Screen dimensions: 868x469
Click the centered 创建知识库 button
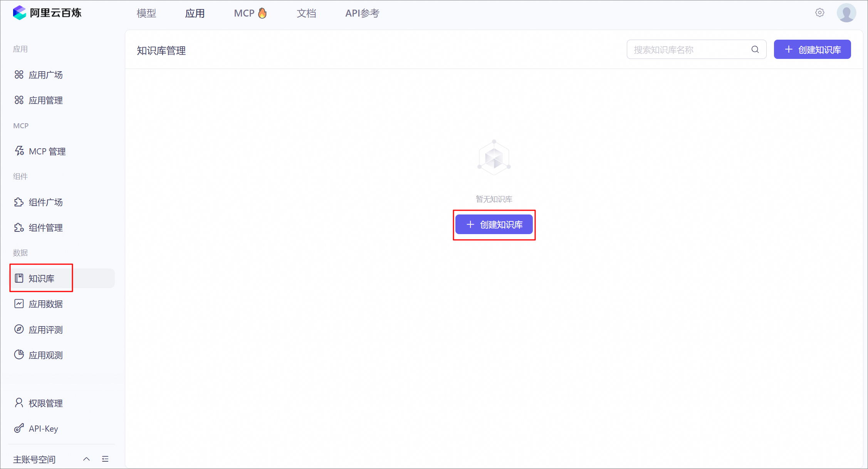[494, 224]
